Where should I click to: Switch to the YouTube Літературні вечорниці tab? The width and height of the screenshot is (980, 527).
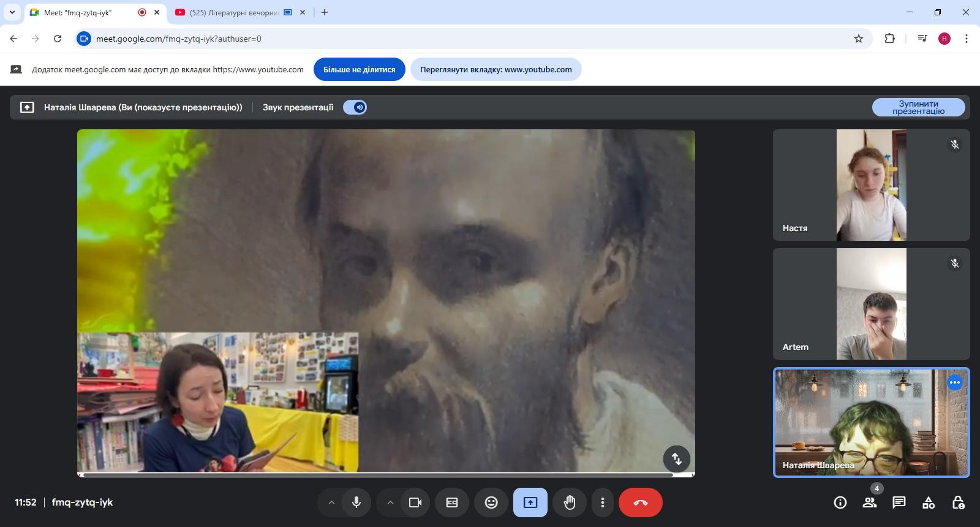240,12
